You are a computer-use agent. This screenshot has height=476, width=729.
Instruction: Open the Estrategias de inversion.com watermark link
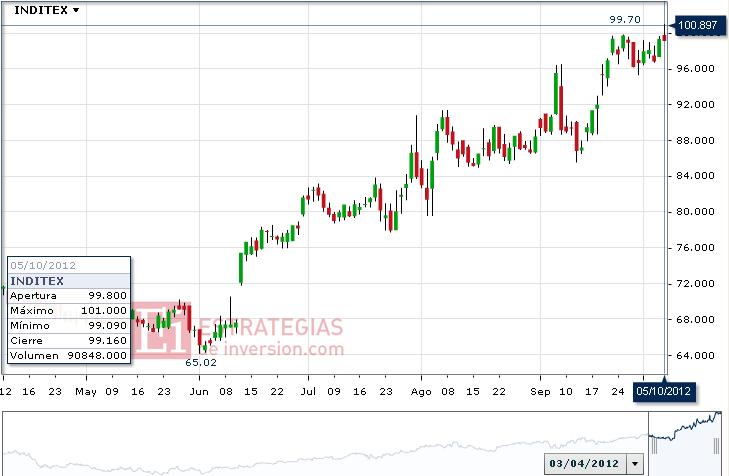[x=268, y=338]
